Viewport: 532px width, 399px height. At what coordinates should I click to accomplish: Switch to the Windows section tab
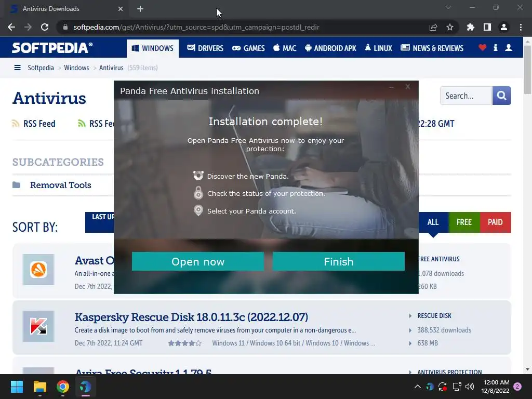tap(153, 48)
